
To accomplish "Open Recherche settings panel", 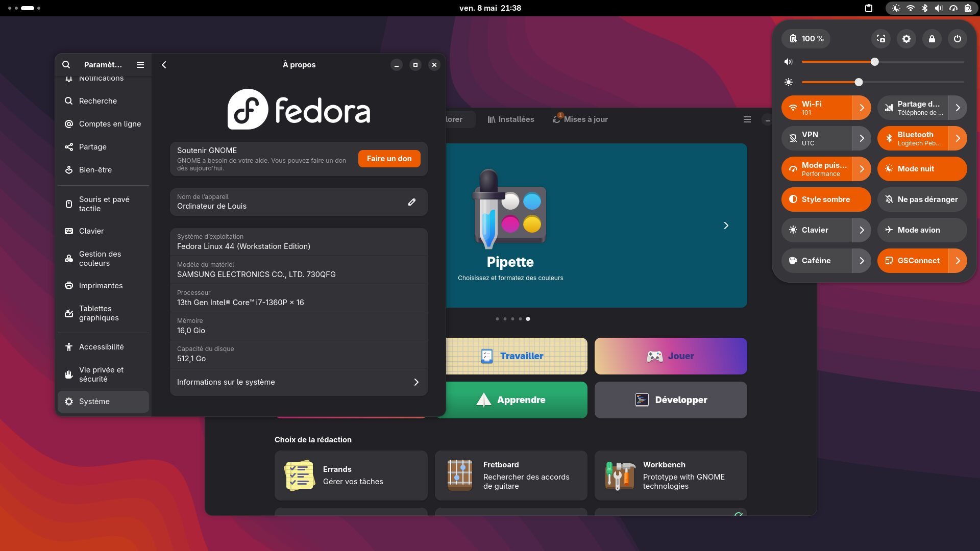I will pos(103,101).
